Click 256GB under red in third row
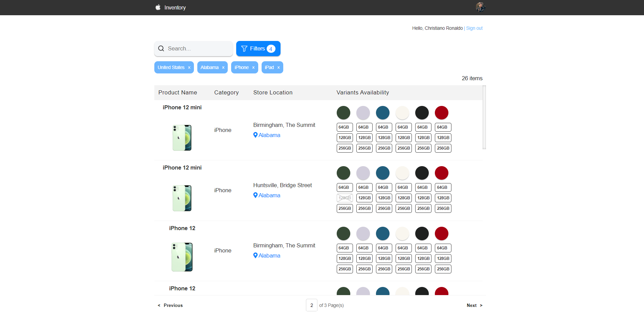 pos(443,269)
